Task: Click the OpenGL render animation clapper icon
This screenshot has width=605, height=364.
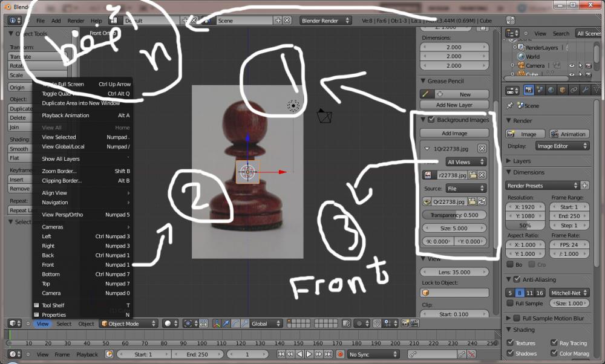Action: click(x=414, y=323)
